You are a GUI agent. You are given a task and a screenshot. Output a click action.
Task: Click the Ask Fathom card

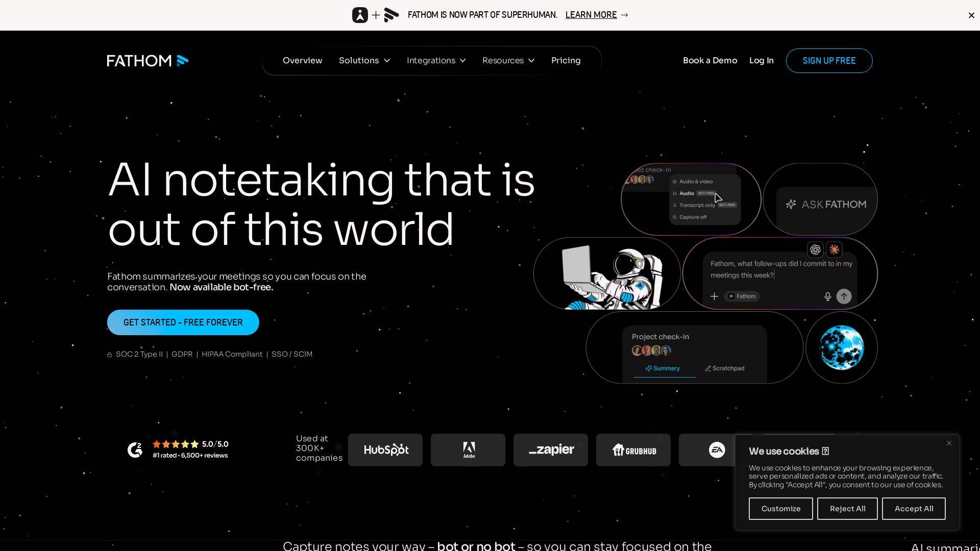point(820,199)
